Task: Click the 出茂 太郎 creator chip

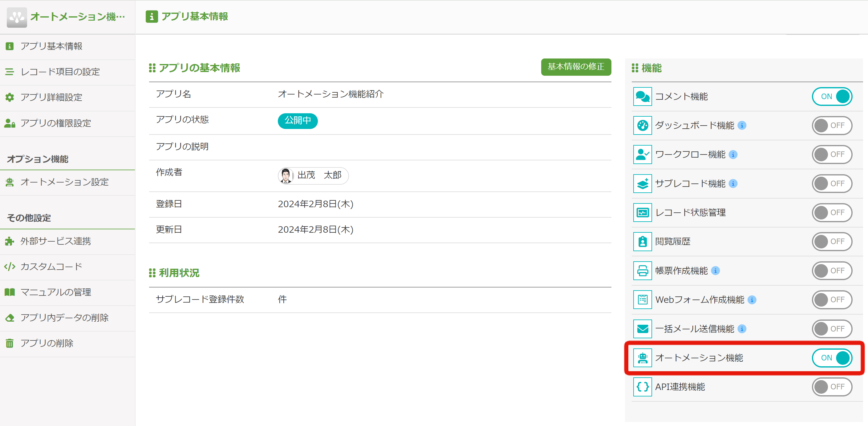Action: coord(313,175)
